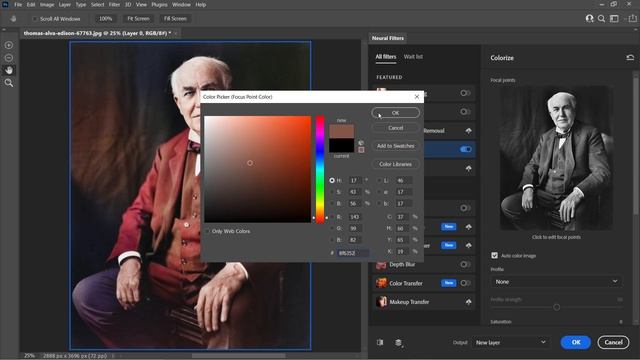Viewport: 640px width, 360px height.
Task: Click the Profile strength slider handle
Action: [x=556, y=307]
